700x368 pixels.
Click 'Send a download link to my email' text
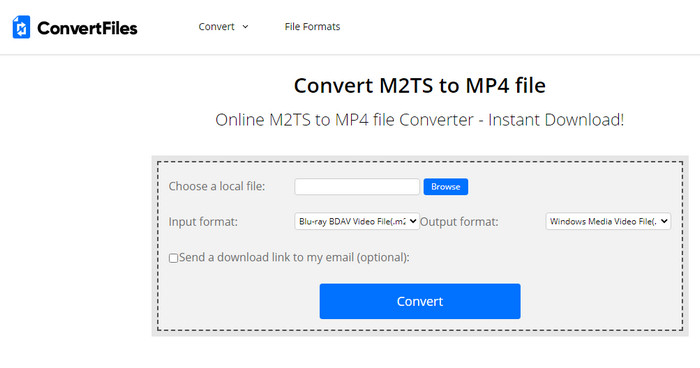294,257
